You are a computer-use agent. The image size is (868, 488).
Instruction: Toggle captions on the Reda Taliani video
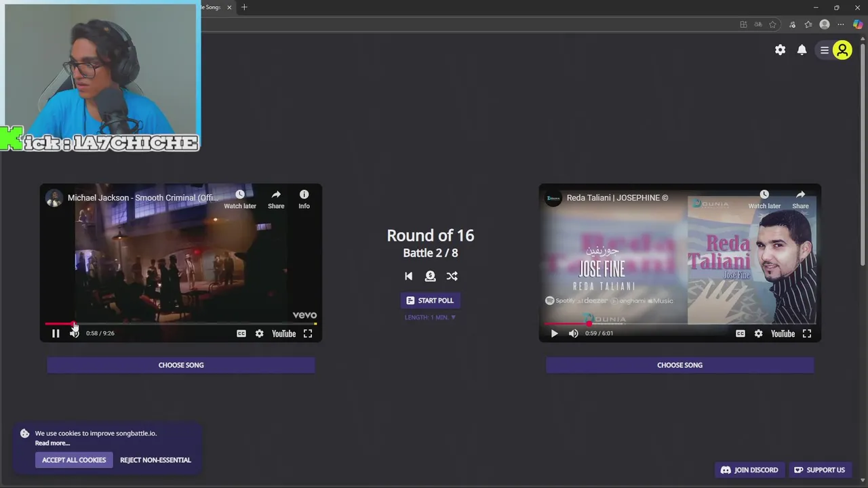(740, 333)
